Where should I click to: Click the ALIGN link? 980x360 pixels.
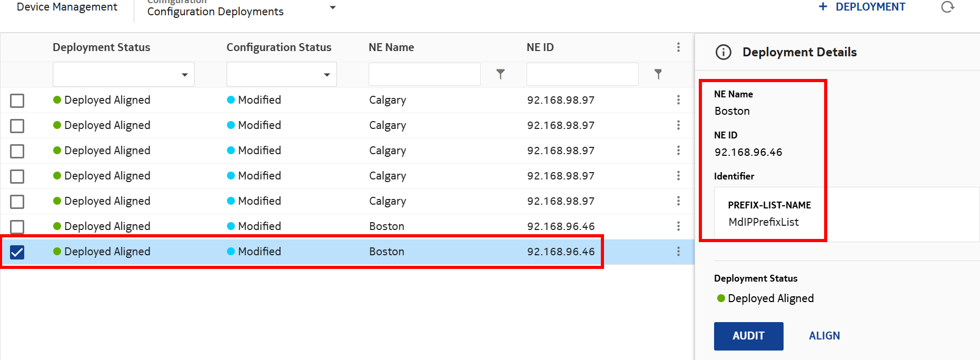click(824, 336)
